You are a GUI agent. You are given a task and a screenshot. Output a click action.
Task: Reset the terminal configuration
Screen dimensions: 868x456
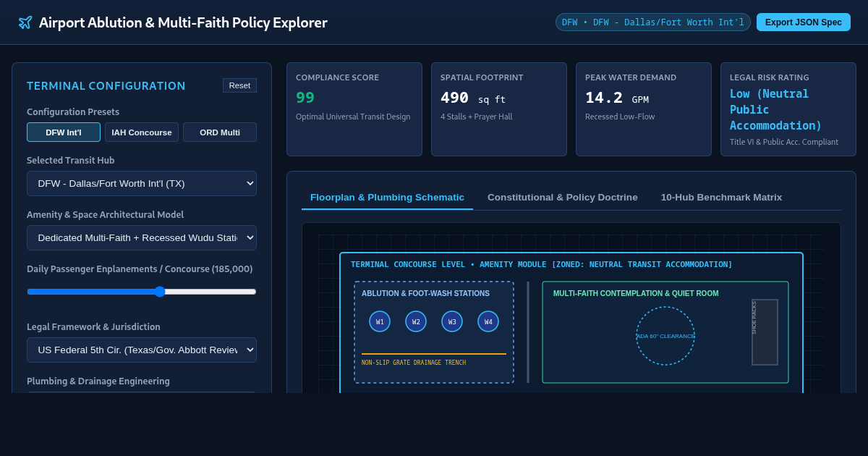(x=239, y=85)
